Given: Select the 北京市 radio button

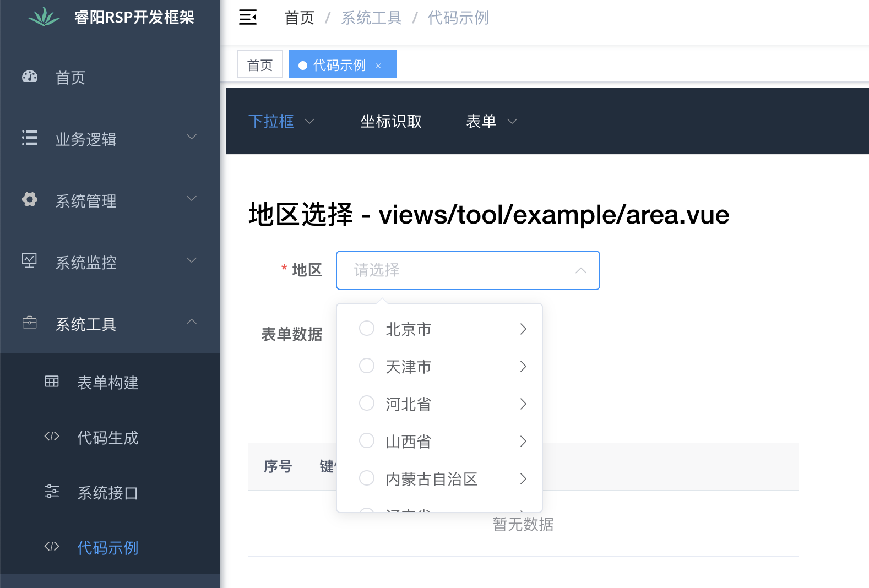Looking at the screenshot, I should pos(367,329).
